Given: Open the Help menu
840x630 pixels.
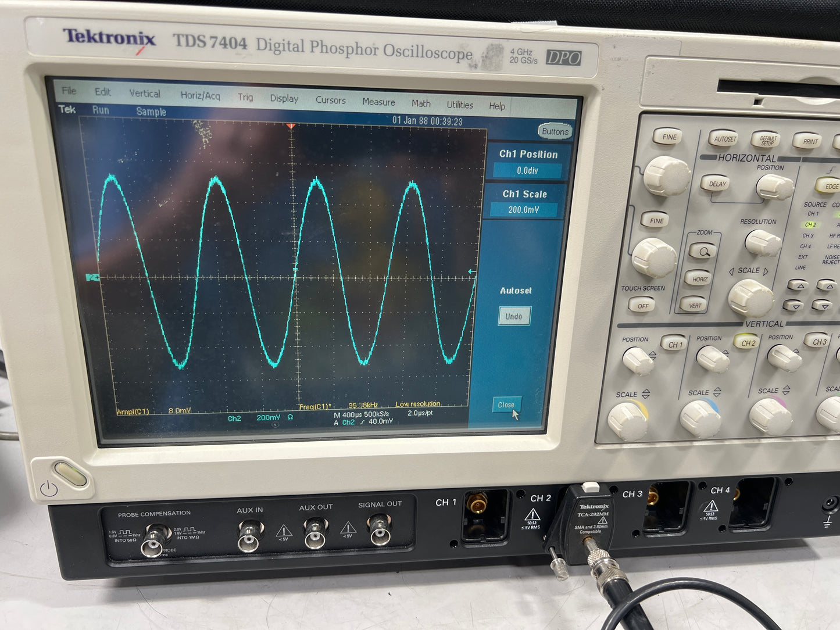Looking at the screenshot, I should 496,106.
